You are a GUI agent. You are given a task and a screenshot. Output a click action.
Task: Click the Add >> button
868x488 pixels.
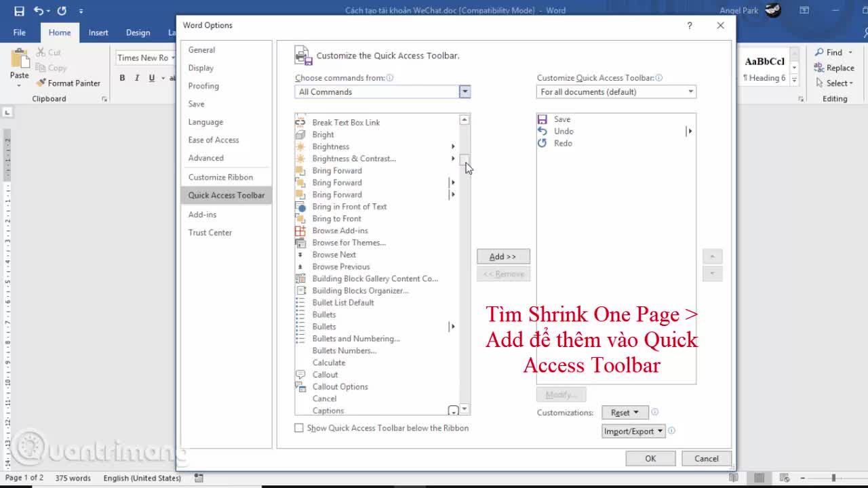(x=503, y=257)
